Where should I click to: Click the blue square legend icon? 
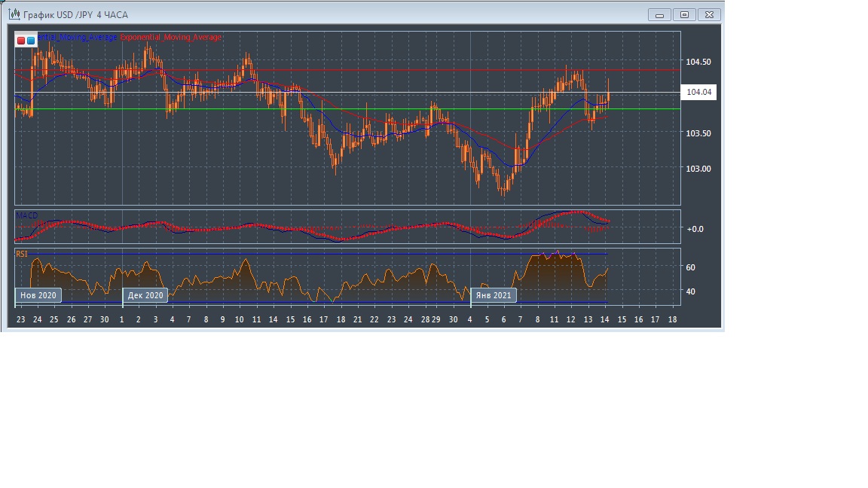tap(31, 40)
